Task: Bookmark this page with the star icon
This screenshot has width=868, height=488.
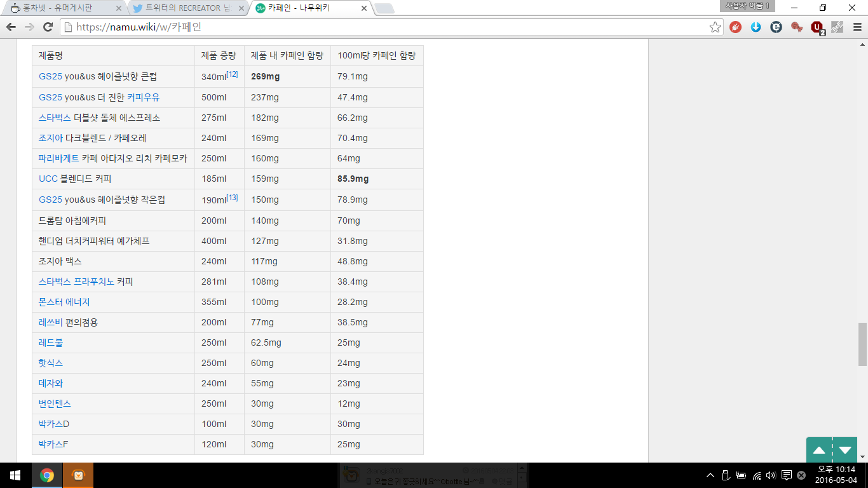Action: (x=715, y=27)
